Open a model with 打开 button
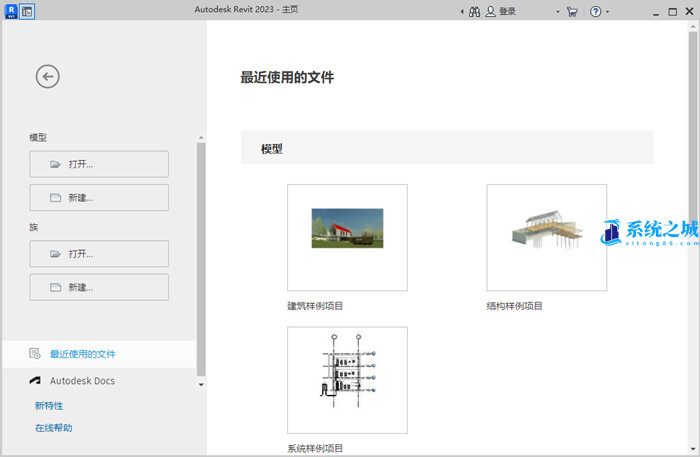The height and width of the screenshot is (457, 700). [99, 164]
